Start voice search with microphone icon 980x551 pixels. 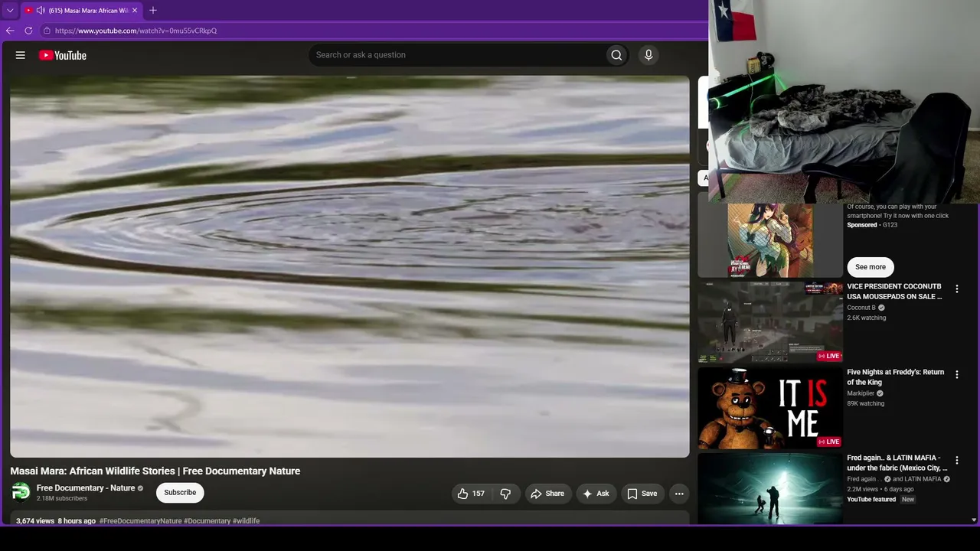coord(648,55)
